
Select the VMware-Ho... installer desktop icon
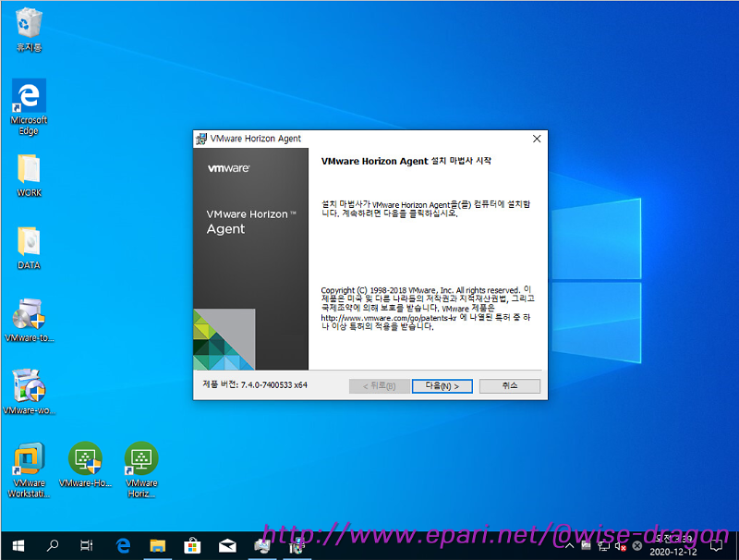85,465
